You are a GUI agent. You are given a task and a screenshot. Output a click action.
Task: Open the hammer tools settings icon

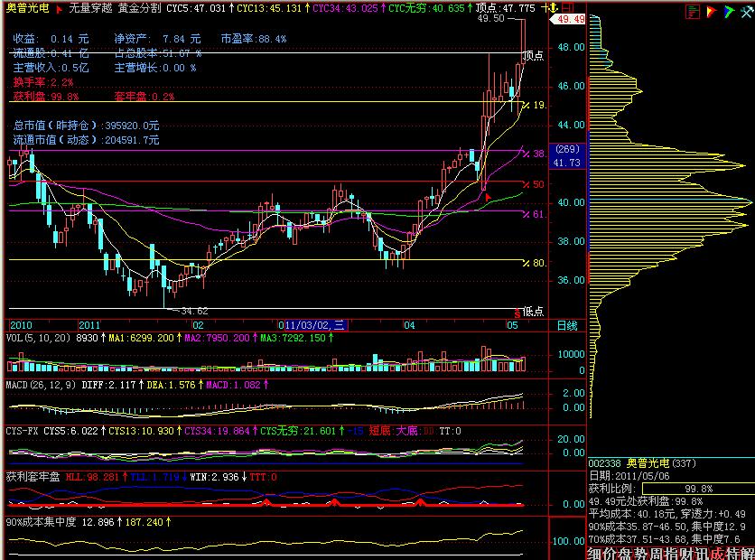click(747, 12)
